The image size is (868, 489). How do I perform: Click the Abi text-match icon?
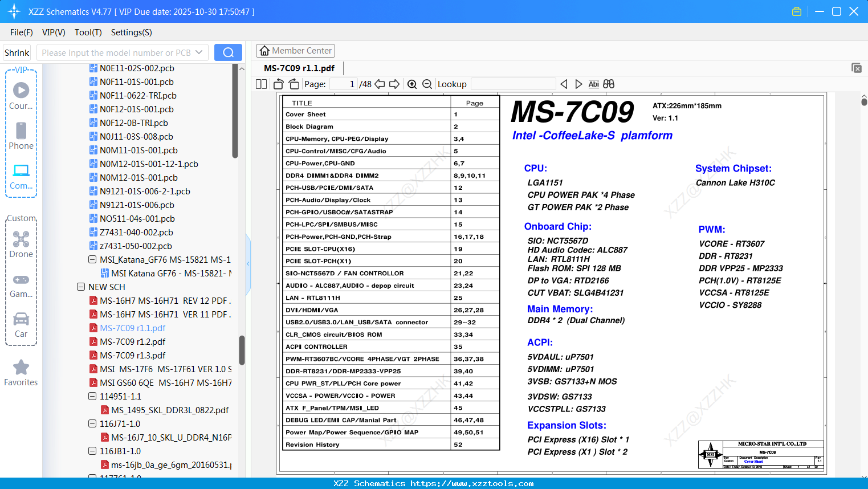pos(593,84)
